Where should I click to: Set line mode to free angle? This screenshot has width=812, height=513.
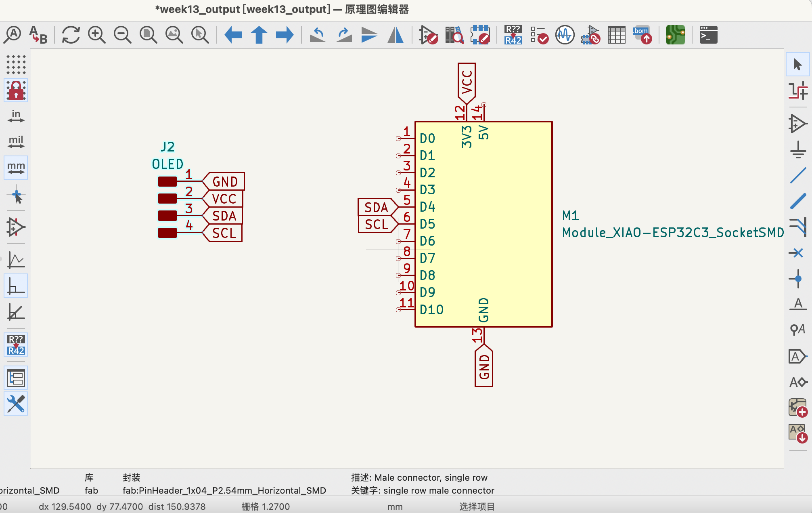coord(16,260)
